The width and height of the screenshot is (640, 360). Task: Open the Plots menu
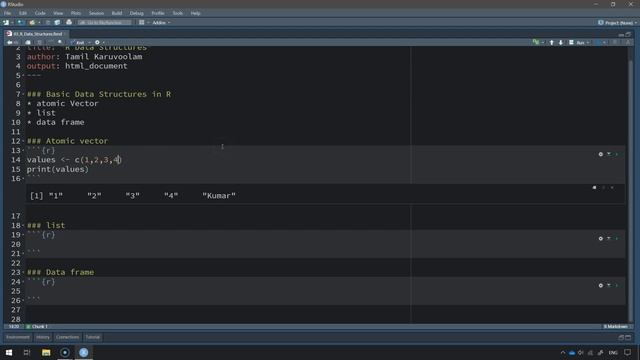[76, 13]
